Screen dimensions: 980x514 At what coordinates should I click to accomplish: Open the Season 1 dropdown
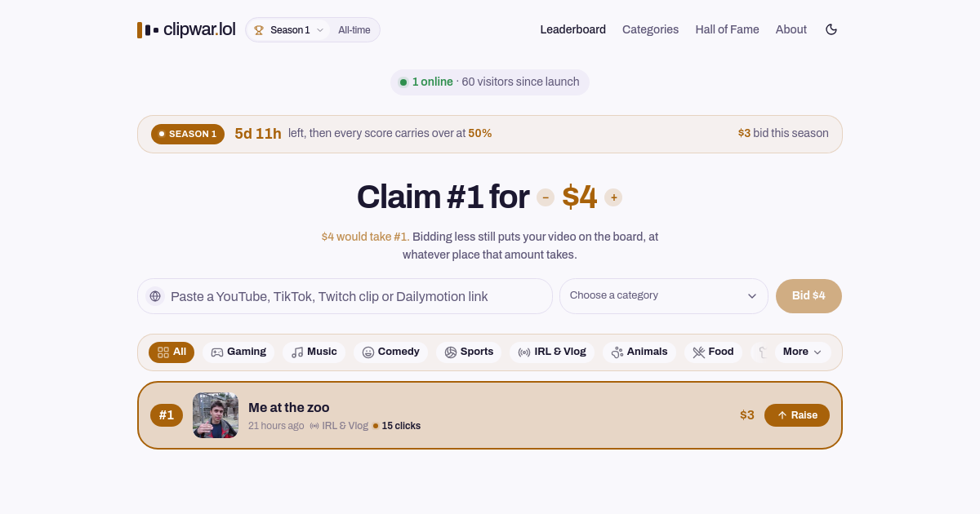tap(289, 30)
